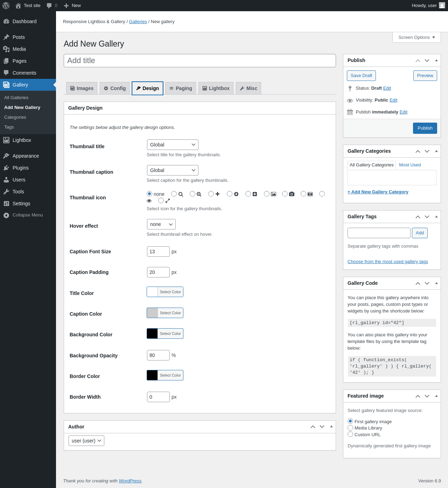Open the Background Color swatch picker
Viewport: 448px width, 488px height.
pos(152,334)
